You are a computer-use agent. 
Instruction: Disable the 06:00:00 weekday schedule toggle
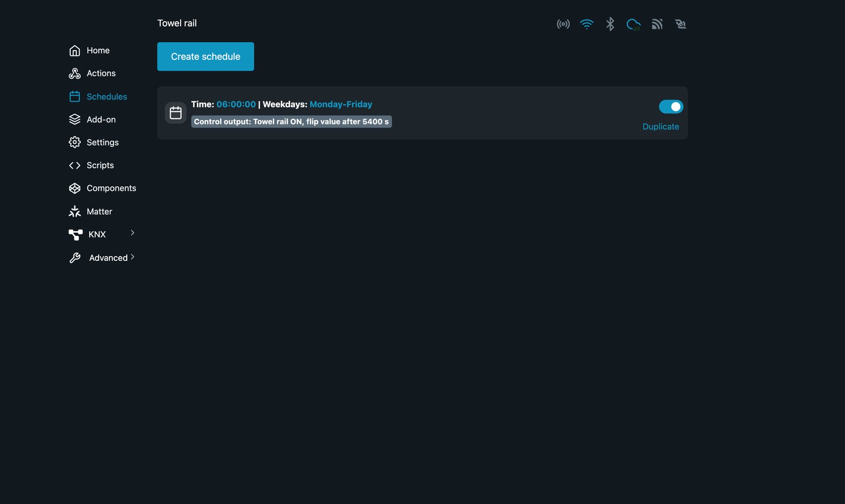[671, 107]
